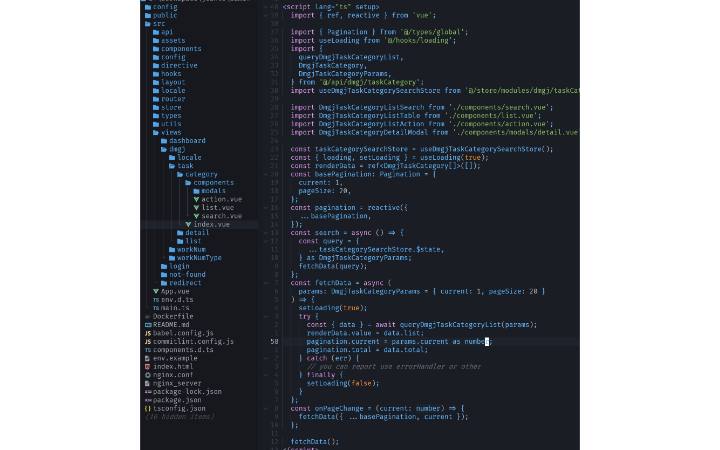
Task: Click the TS icon of main.ts
Action: (x=156, y=308)
